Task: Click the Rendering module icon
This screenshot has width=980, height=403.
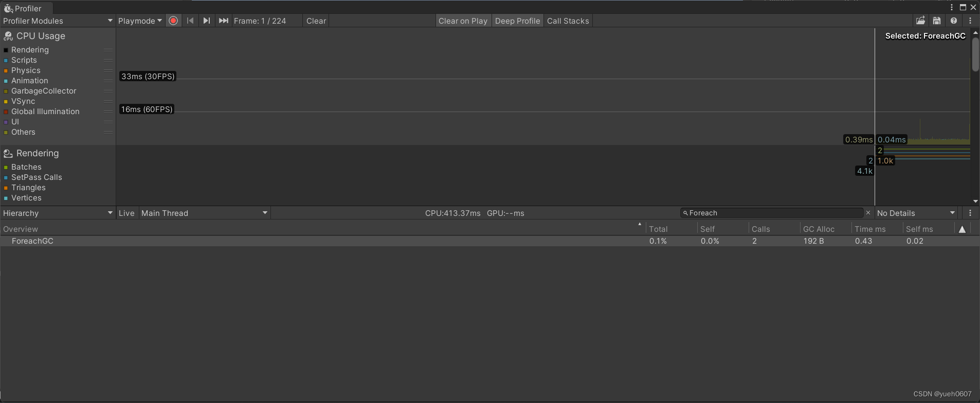Action: point(8,153)
